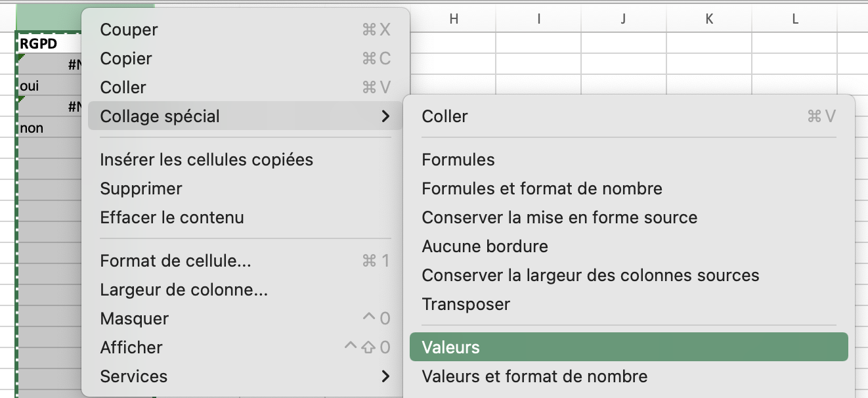This screenshot has height=398, width=868.
Task: Click Aucune bordure paste option
Action: pos(485,246)
